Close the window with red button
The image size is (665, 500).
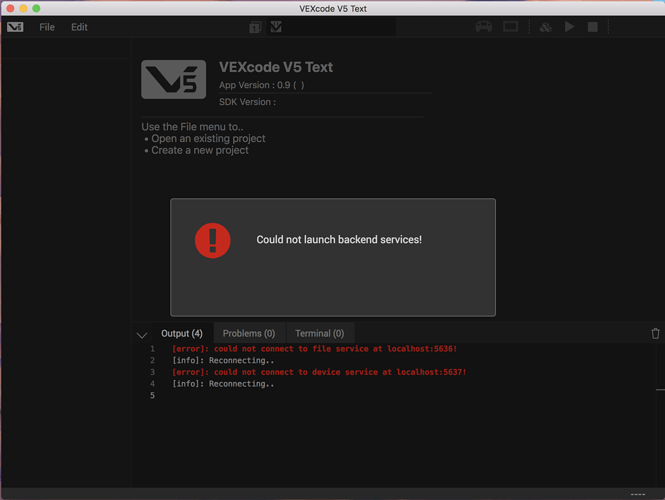[x=10, y=8]
